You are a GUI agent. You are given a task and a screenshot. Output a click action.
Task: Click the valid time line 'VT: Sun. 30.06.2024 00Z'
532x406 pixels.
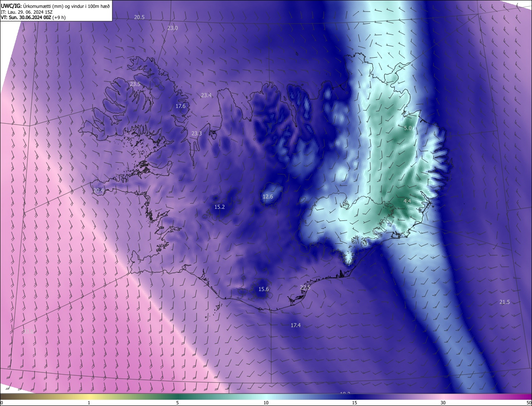click(26, 17)
